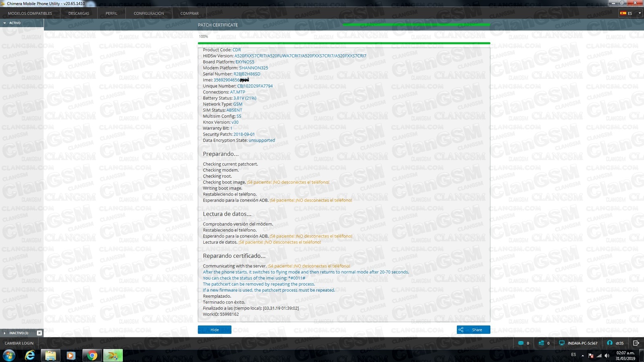Click the ES taskbar language indicator

(x=574, y=355)
